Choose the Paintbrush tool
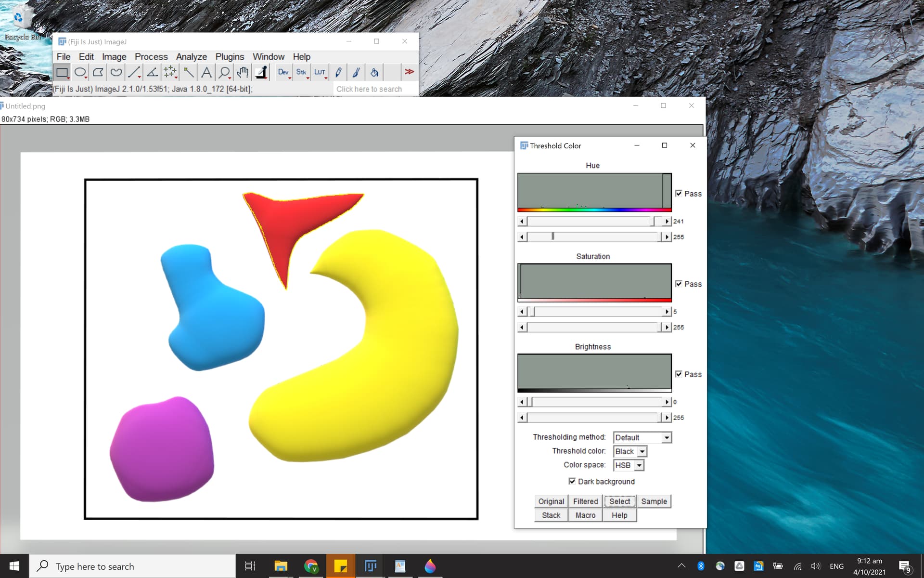 [x=356, y=72]
